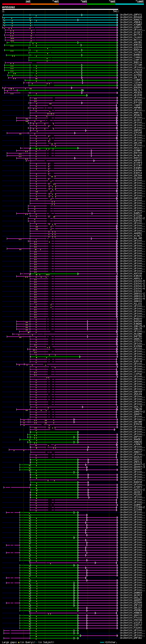The image size is (146, 644).
Task: Select the UniRef100_C4QKP2 label
Action: [131, 105]
